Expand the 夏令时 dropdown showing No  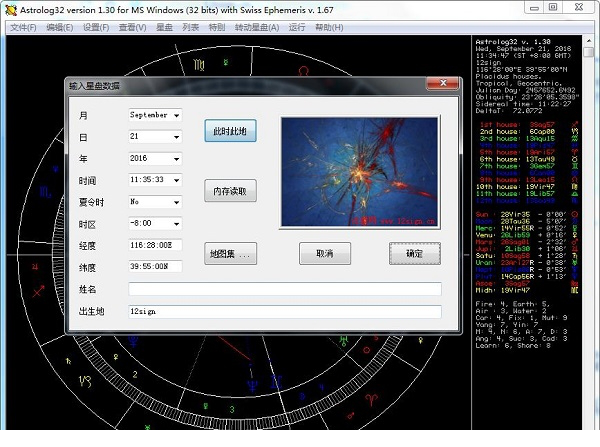pos(176,202)
